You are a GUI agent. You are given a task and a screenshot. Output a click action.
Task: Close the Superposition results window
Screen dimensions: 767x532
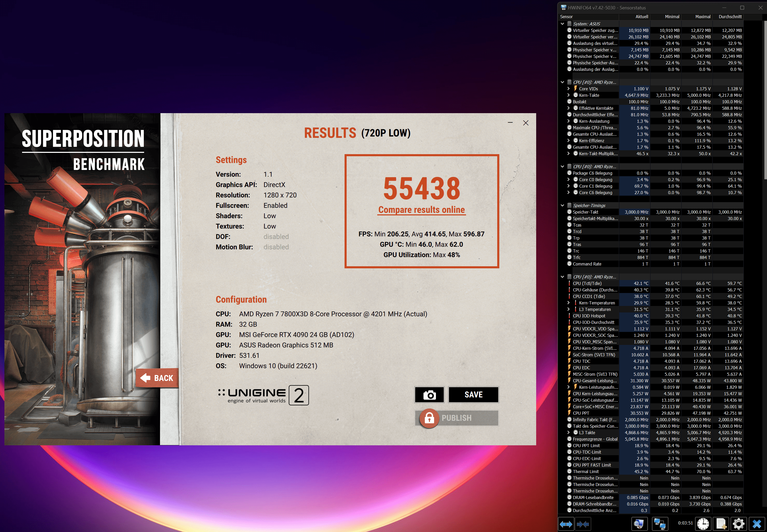[526, 123]
